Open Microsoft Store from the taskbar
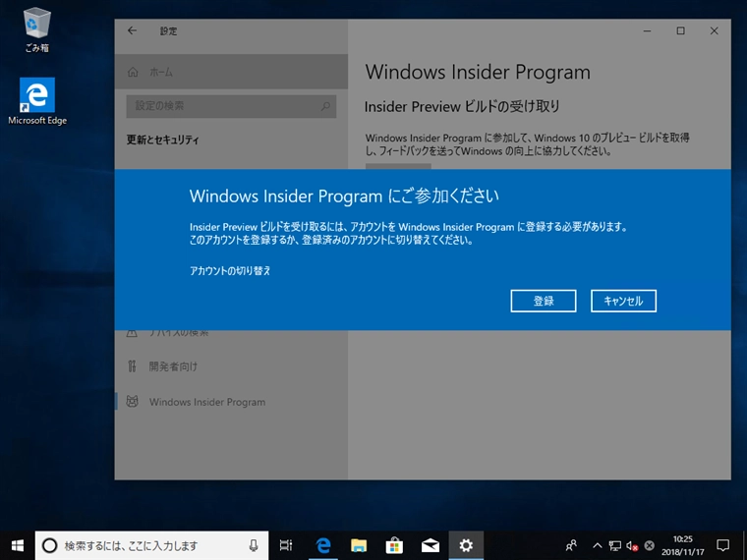The height and width of the screenshot is (560, 747). click(x=394, y=545)
